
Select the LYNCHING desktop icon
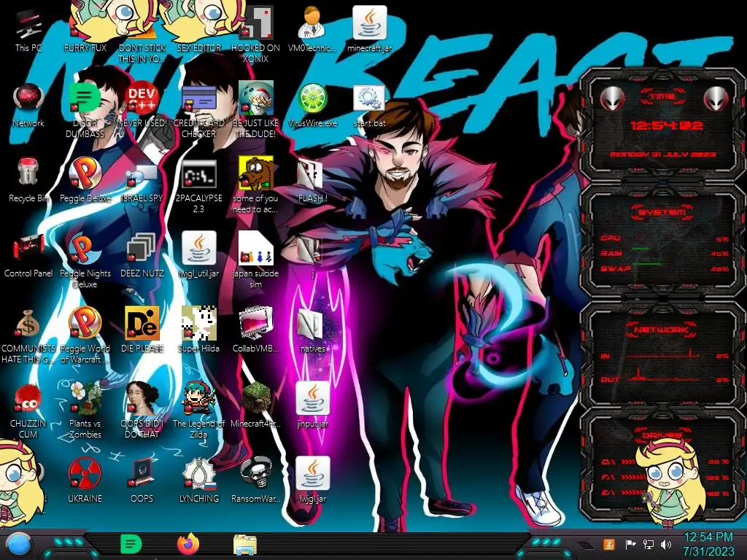198,481
